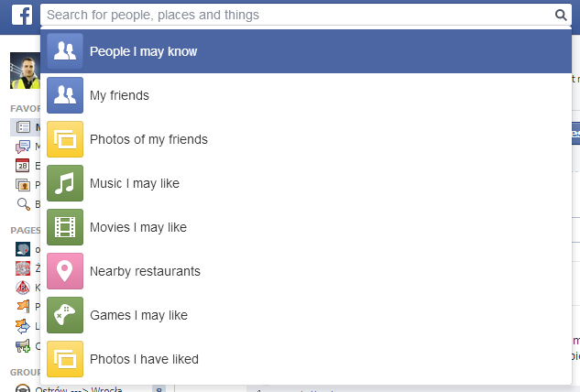The image size is (580, 392).
Task: Click the Facebook logo icon
Action: (x=22, y=15)
